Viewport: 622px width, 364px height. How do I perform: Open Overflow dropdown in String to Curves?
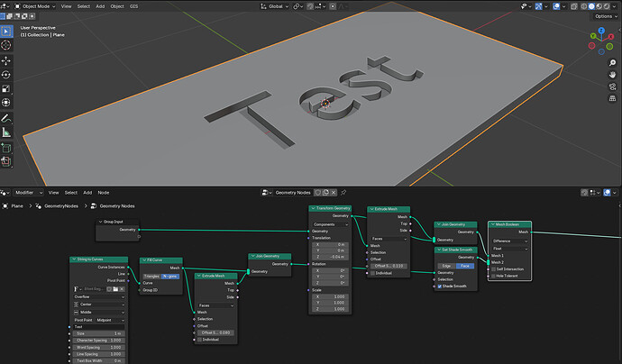[99, 297]
